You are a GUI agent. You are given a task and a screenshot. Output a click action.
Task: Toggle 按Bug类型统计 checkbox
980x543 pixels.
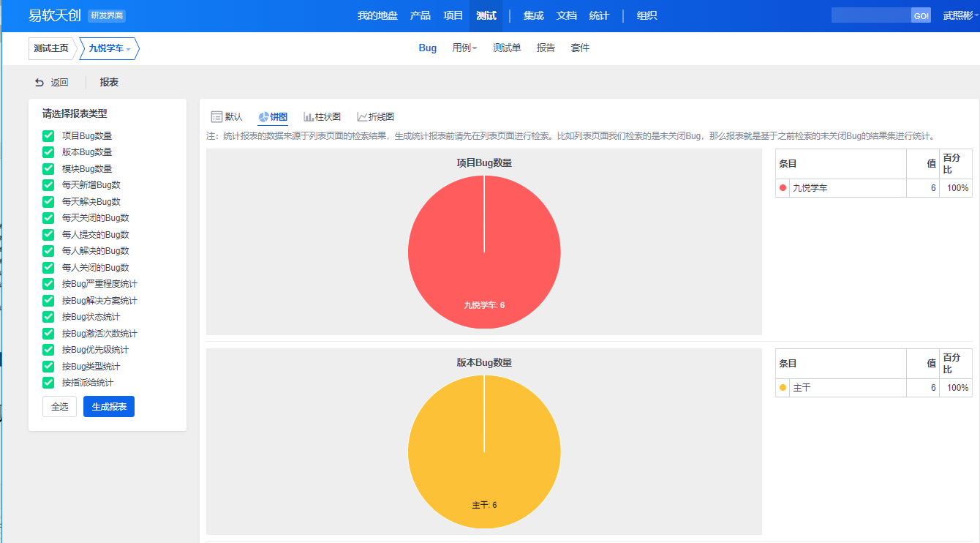pyautogui.click(x=48, y=367)
